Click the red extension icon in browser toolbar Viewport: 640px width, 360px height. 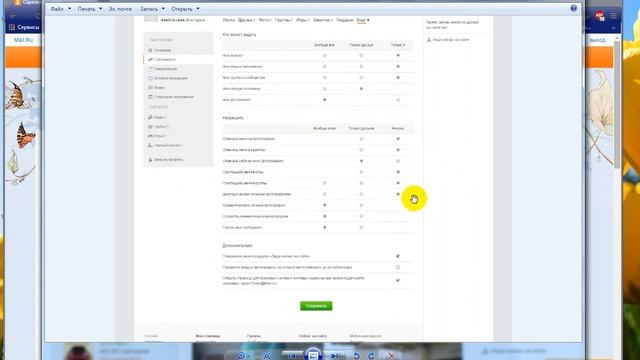click(x=599, y=16)
